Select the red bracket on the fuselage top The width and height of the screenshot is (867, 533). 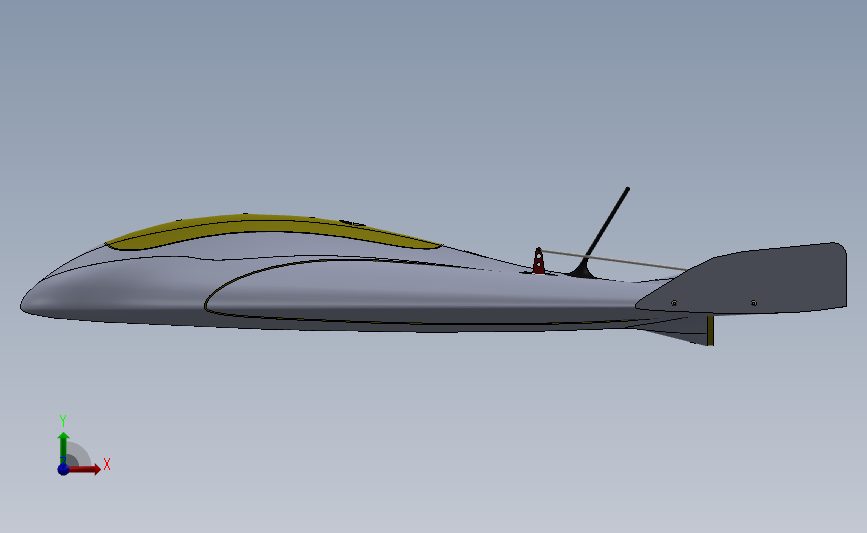pos(539,262)
